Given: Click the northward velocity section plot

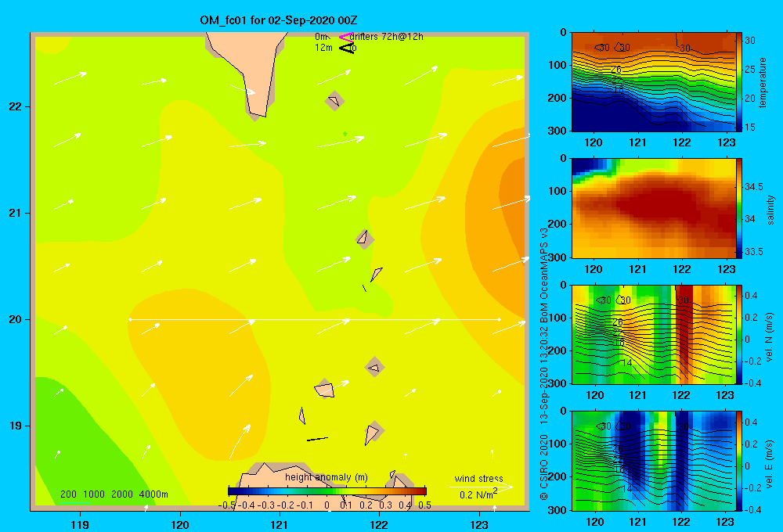Looking at the screenshot, I should click(x=653, y=334).
